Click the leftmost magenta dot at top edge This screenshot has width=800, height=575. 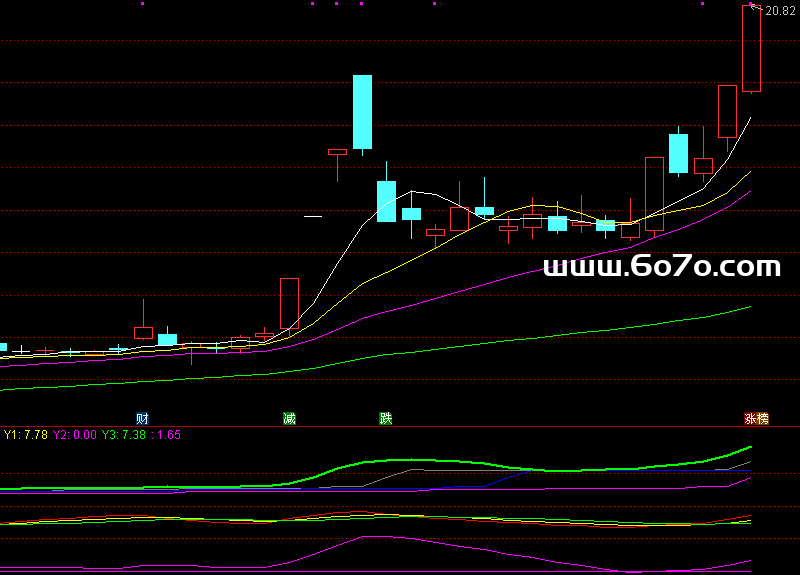(142, 4)
